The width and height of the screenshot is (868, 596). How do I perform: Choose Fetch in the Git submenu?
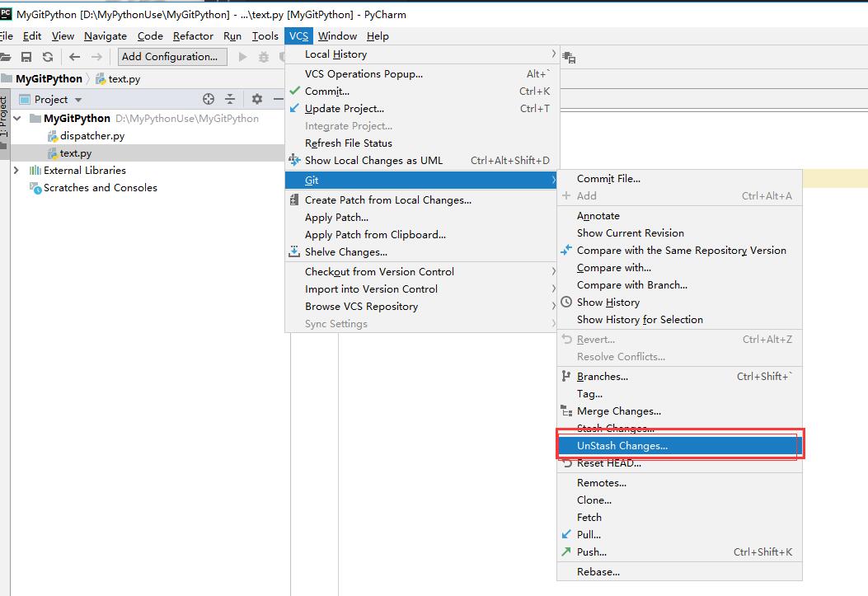pos(679,518)
